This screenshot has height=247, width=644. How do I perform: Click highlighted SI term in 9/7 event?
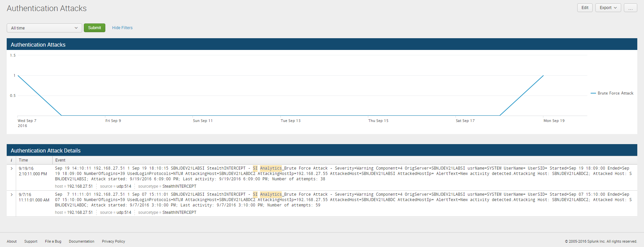point(255,194)
